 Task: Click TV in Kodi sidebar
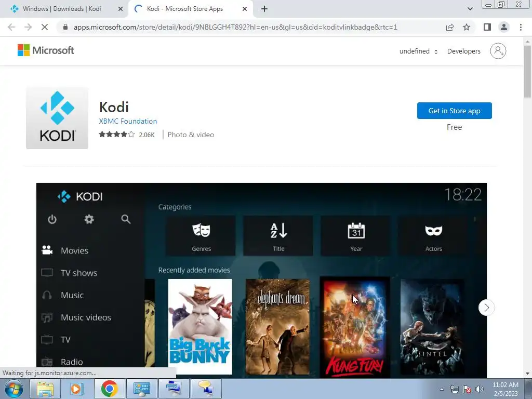[65, 340]
